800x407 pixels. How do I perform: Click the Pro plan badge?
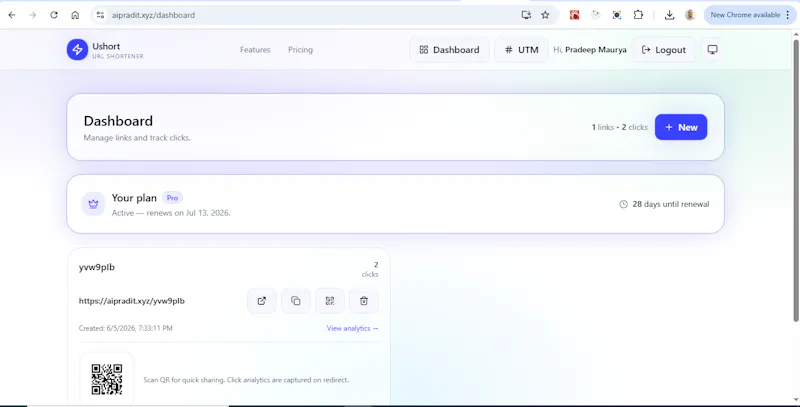tap(172, 198)
